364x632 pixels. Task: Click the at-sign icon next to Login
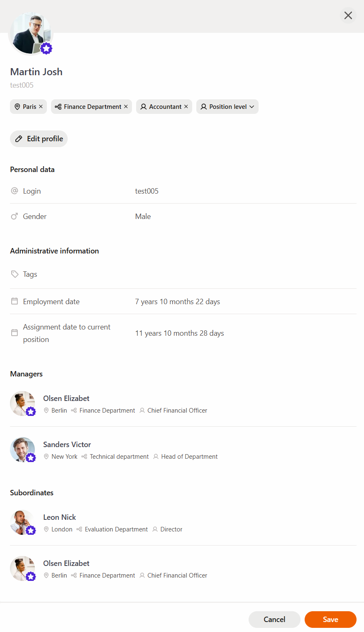(15, 191)
